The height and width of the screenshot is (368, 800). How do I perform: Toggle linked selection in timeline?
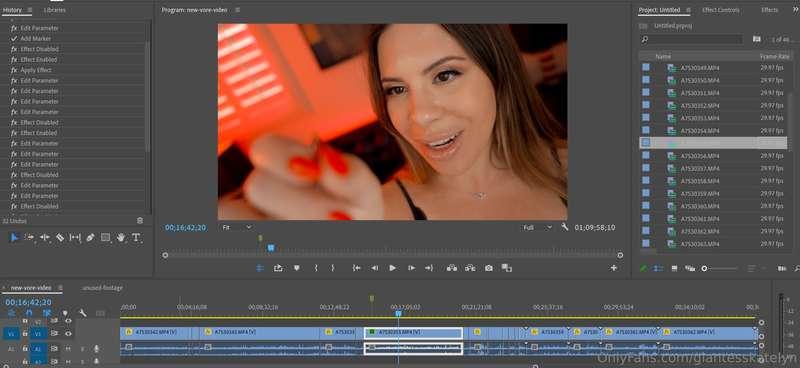[x=46, y=313]
